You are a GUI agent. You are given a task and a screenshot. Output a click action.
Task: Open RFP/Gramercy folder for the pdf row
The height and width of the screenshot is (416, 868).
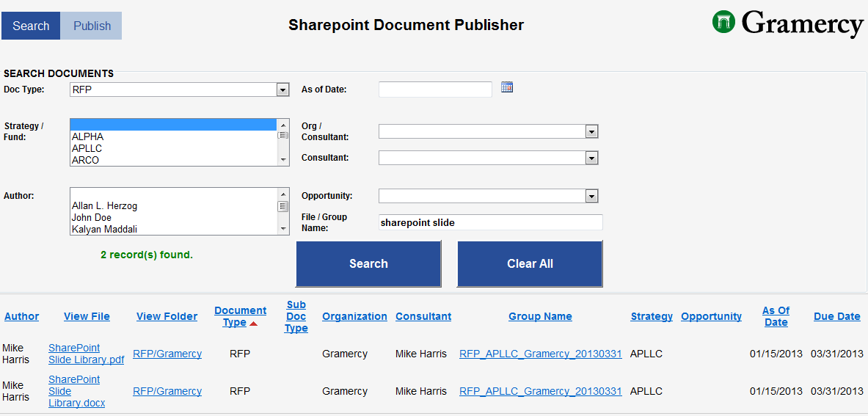click(x=167, y=354)
